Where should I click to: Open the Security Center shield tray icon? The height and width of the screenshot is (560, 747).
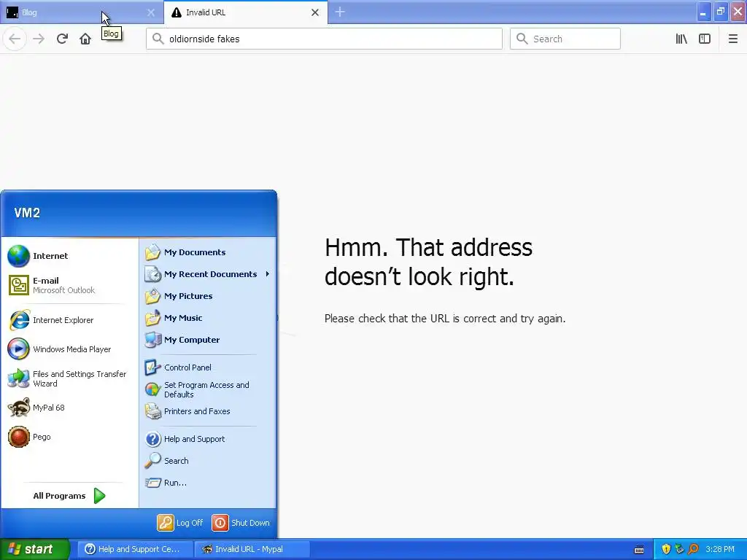666,549
